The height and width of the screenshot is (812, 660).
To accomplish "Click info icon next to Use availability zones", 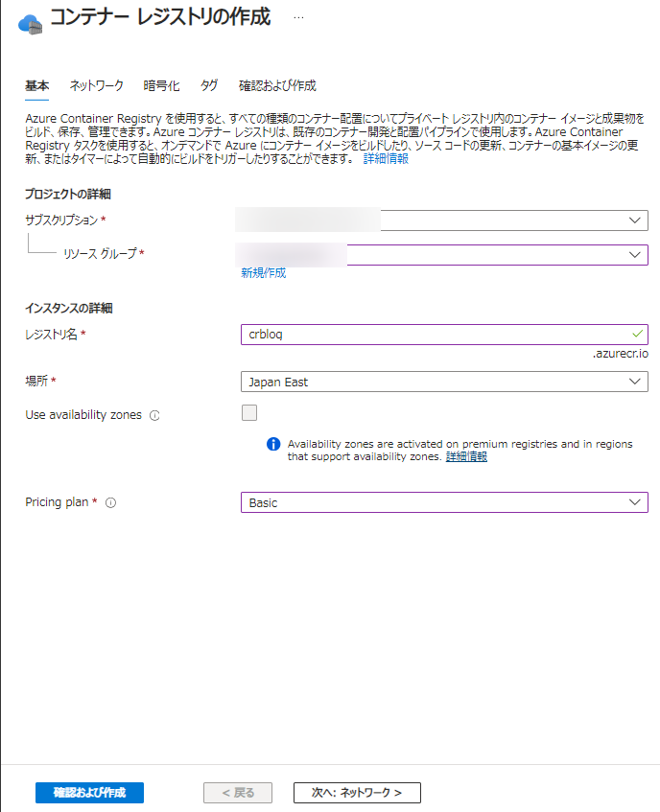I will 154,415.
